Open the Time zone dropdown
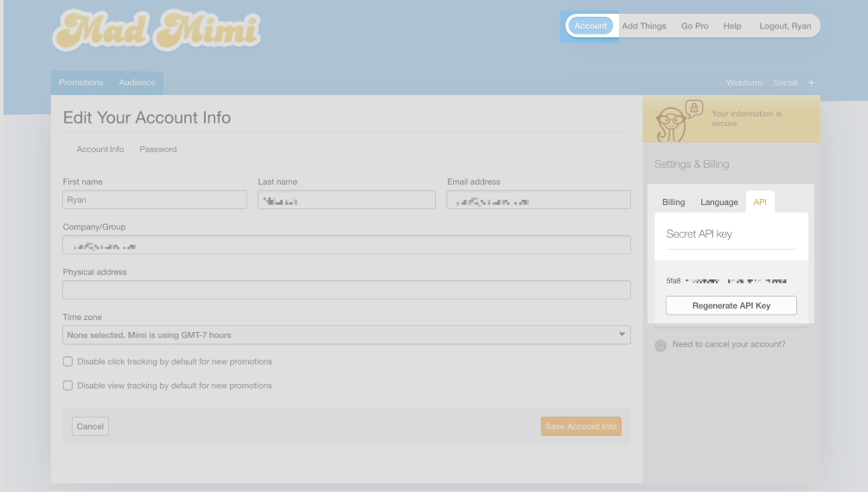The width and height of the screenshot is (868, 492). pyautogui.click(x=346, y=335)
